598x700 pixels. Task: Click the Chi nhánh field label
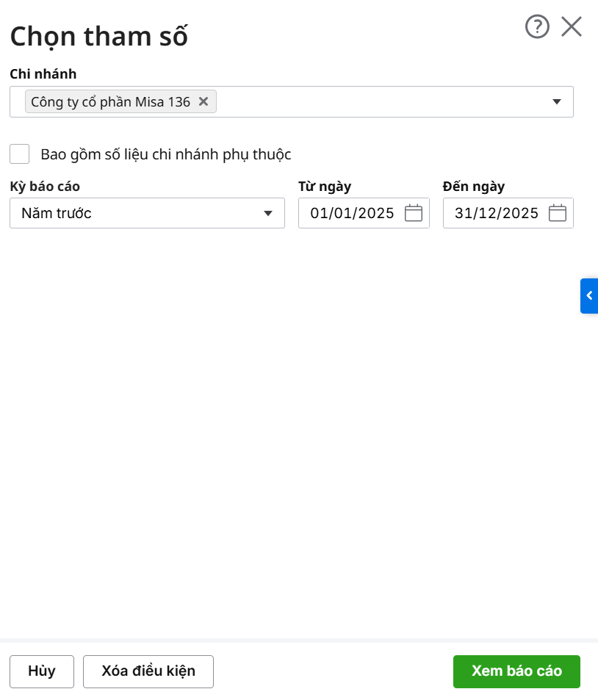(43, 73)
